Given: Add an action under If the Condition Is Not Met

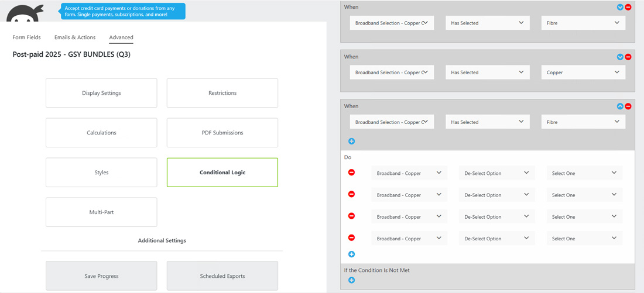Looking at the screenshot, I should pyautogui.click(x=351, y=281).
